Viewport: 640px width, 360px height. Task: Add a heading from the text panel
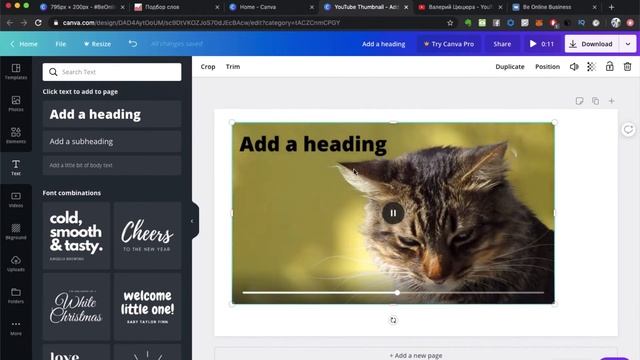click(112, 114)
